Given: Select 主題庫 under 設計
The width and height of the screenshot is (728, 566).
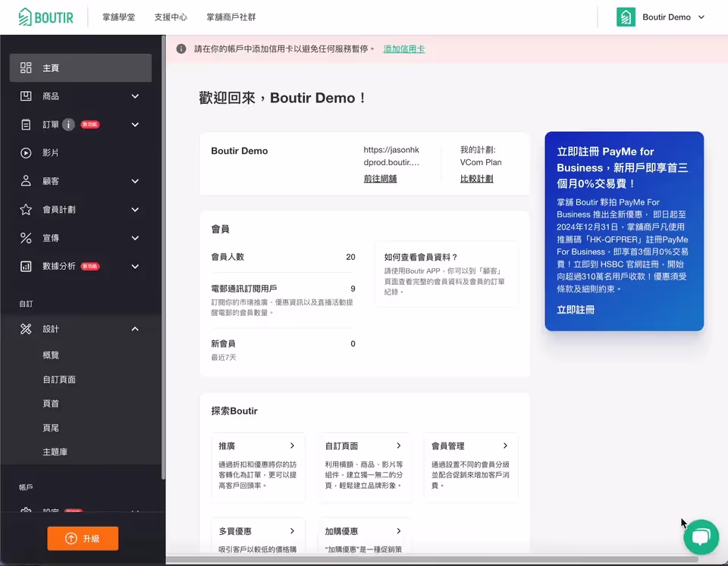Looking at the screenshot, I should 55,452.
